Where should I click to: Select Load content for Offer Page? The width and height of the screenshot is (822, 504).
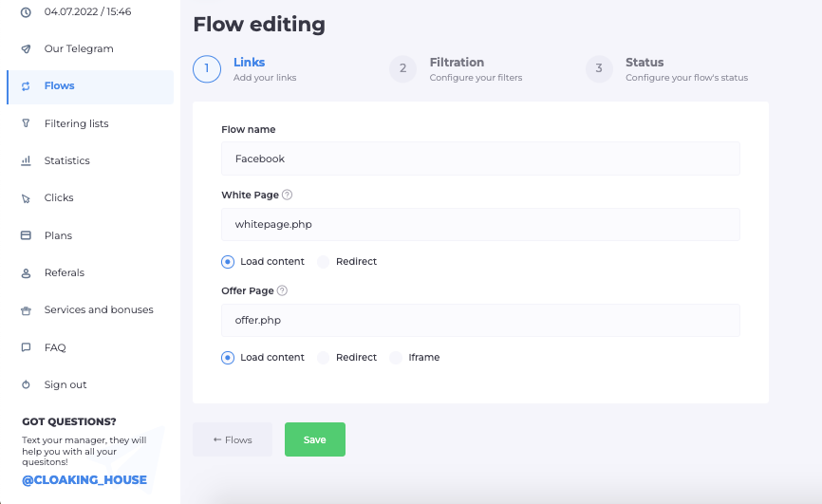click(x=228, y=358)
